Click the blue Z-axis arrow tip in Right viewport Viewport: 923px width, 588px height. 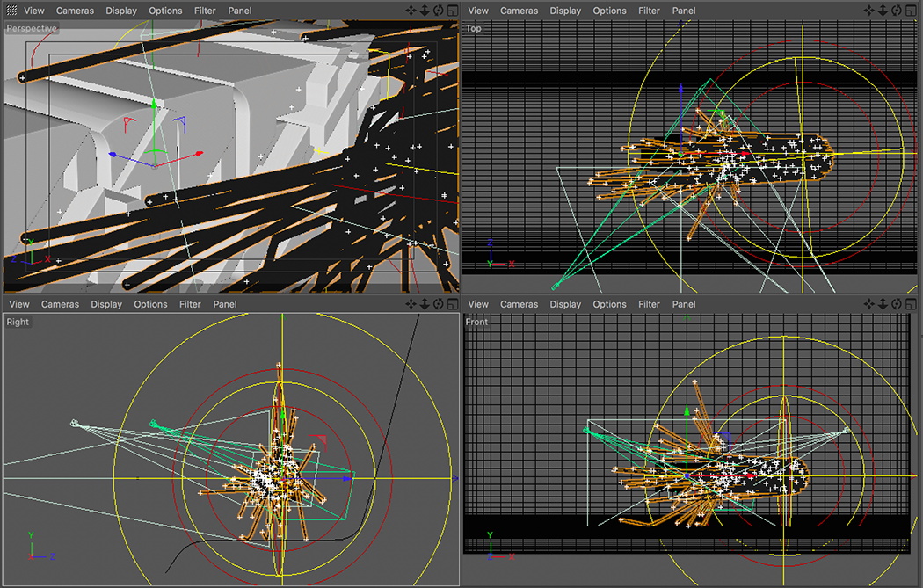[x=348, y=478]
